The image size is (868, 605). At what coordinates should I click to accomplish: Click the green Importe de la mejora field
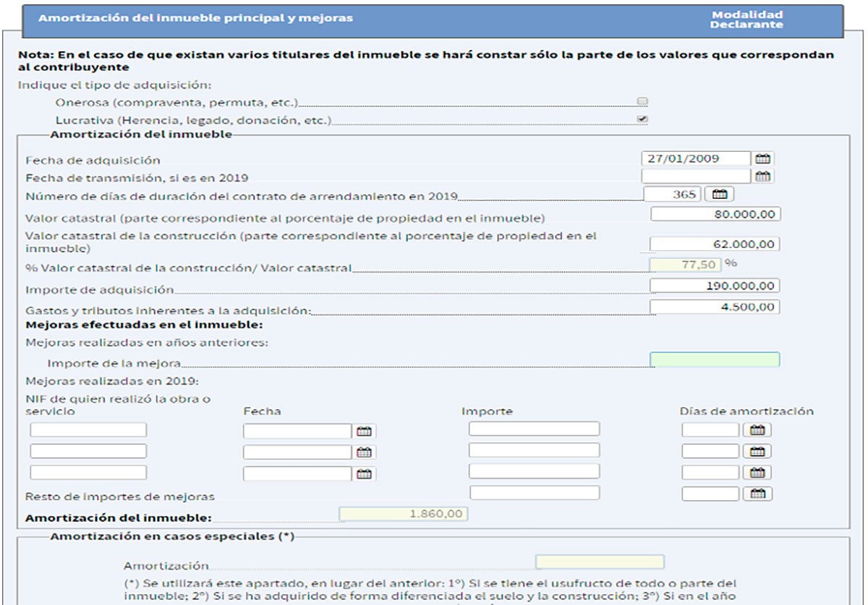[x=715, y=359]
